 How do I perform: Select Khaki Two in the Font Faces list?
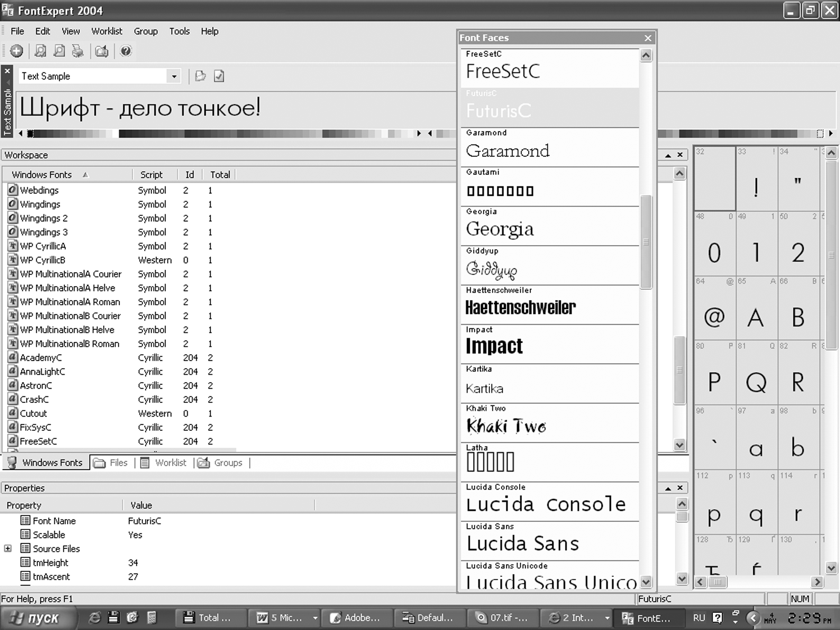click(x=550, y=422)
